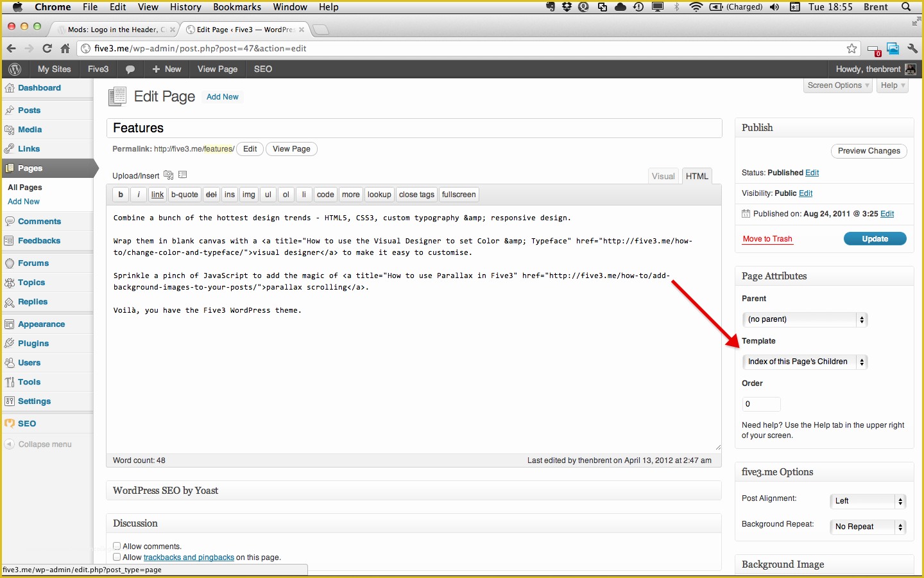Open Chrome wrench settings menu
The height and width of the screenshot is (578, 924).
click(x=912, y=48)
